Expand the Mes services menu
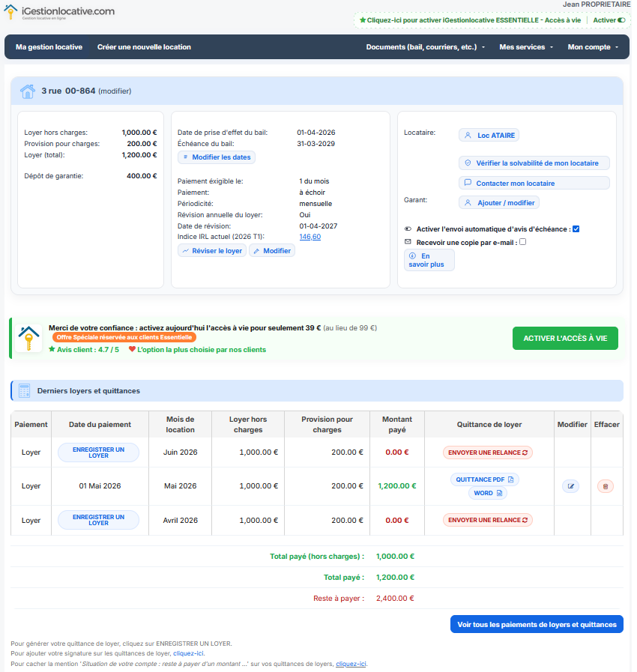Image resolution: width=637 pixels, height=672 pixels. click(526, 47)
